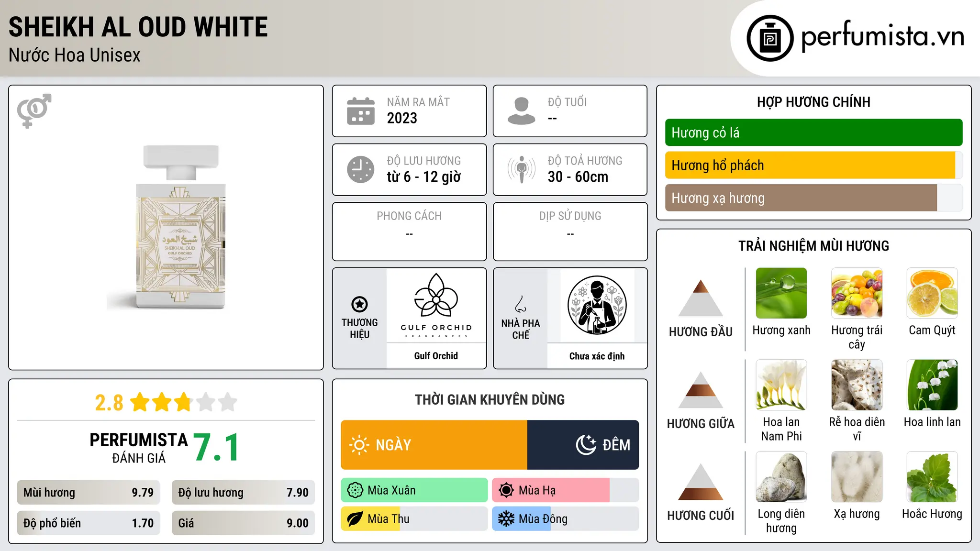Select the Hoa linh lan note image
The width and height of the screenshot is (980, 551).
pos(932,385)
